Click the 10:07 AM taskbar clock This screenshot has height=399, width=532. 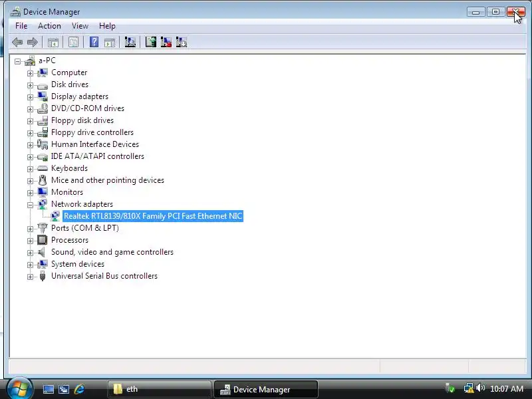coord(507,389)
